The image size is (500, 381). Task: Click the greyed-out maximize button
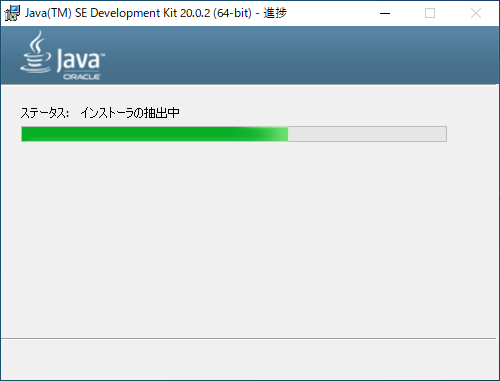[x=430, y=13]
